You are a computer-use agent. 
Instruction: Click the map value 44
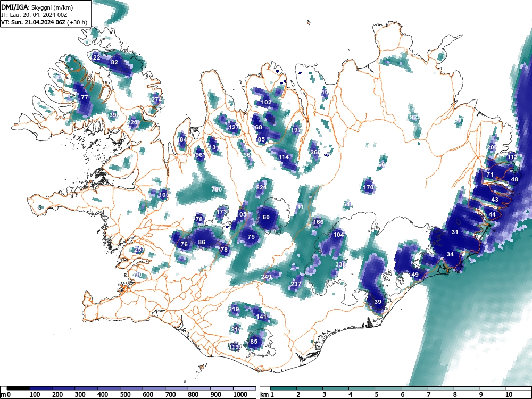point(492,214)
